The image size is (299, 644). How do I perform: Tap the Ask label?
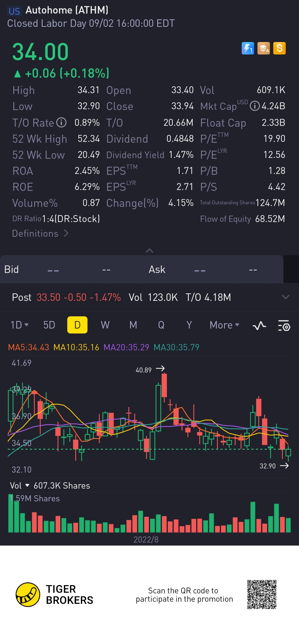(x=157, y=269)
